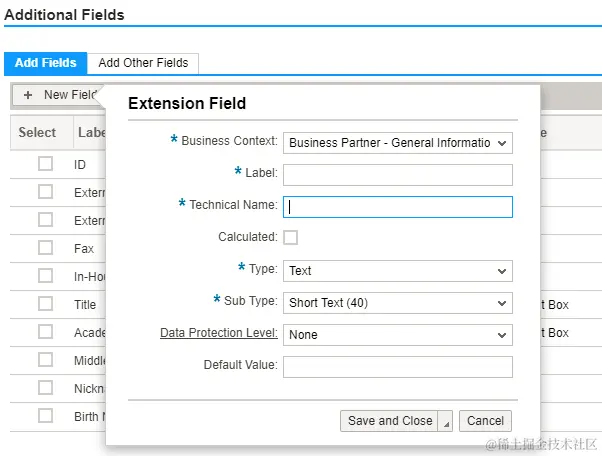The width and height of the screenshot is (602, 456).
Task: Check the Birth Name row checkbox
Action: (x=45, y=415)
